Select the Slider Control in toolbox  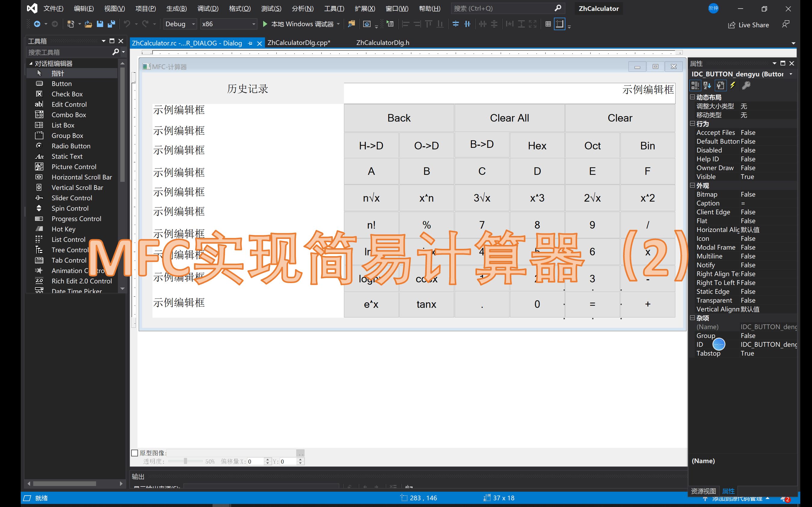pos(72,198)
